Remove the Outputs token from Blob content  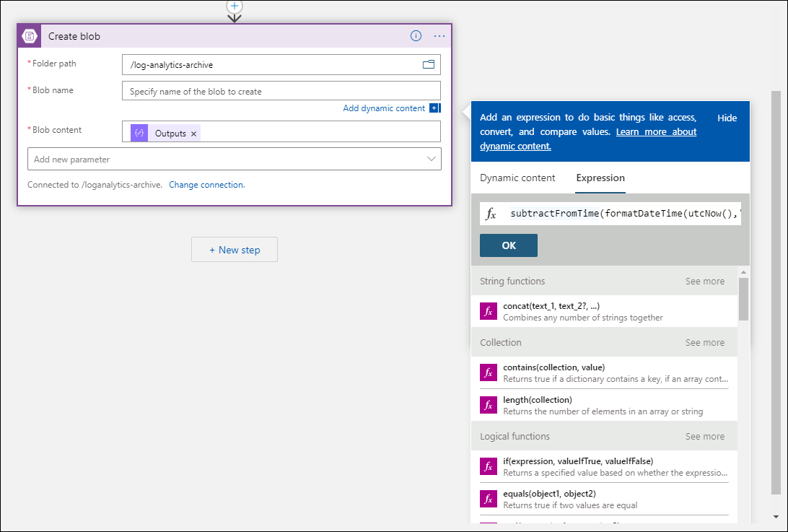193,132
